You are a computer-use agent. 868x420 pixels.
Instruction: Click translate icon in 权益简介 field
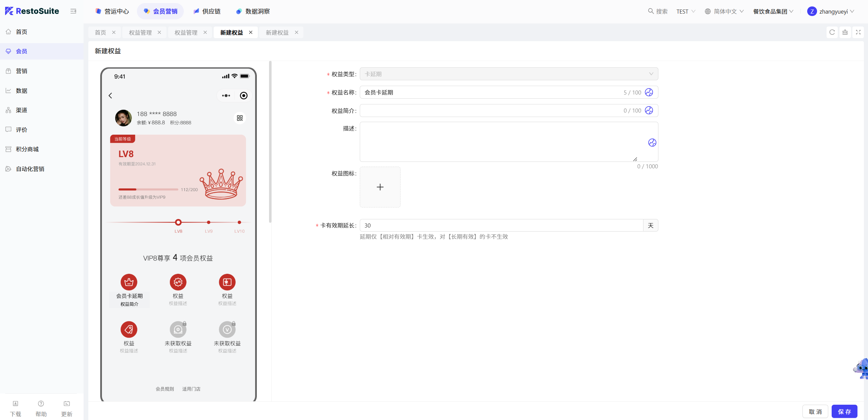tap(649, 110)
